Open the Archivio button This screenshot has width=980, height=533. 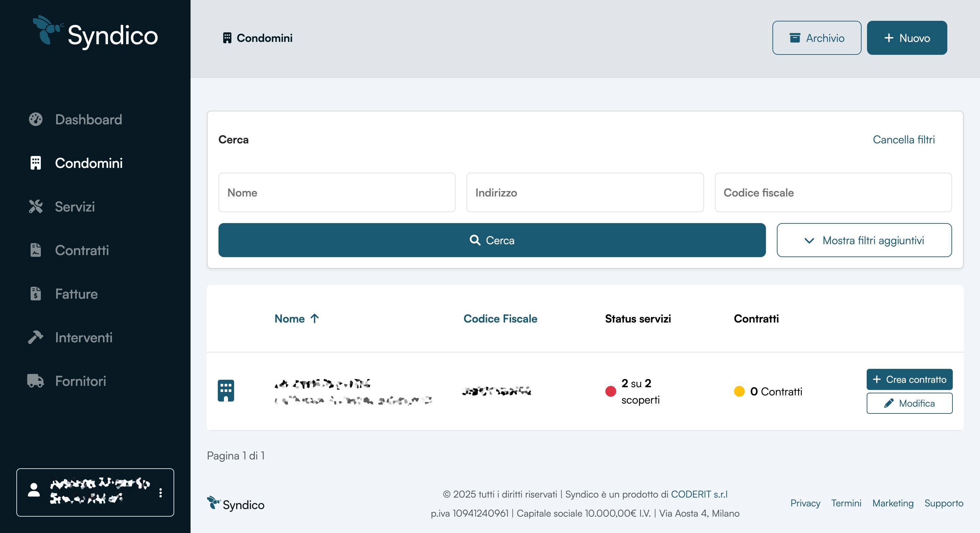point(816,38)
